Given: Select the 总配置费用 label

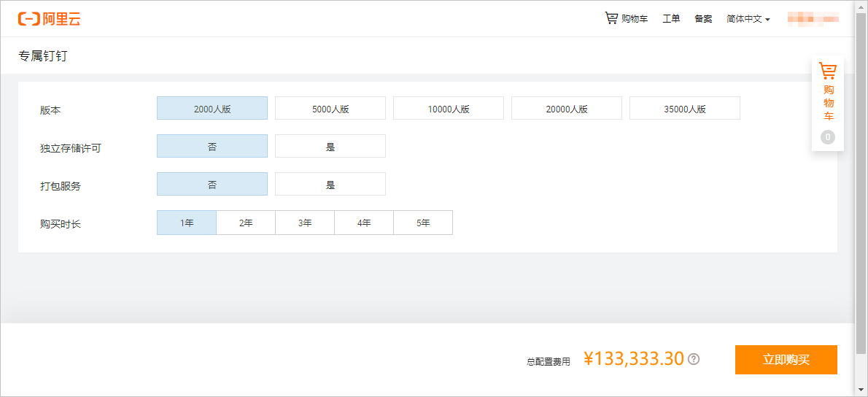Looking at the screenshot, I should click(548, 362).
